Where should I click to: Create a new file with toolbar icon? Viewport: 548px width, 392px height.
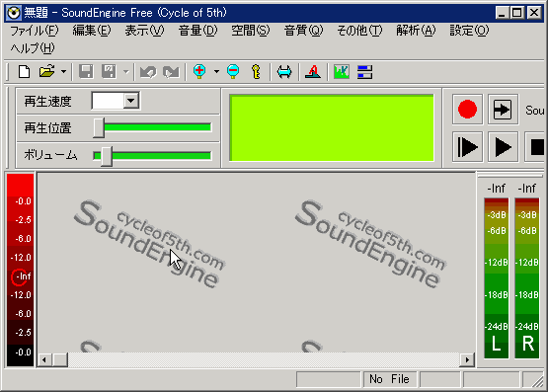click(24, 72)
